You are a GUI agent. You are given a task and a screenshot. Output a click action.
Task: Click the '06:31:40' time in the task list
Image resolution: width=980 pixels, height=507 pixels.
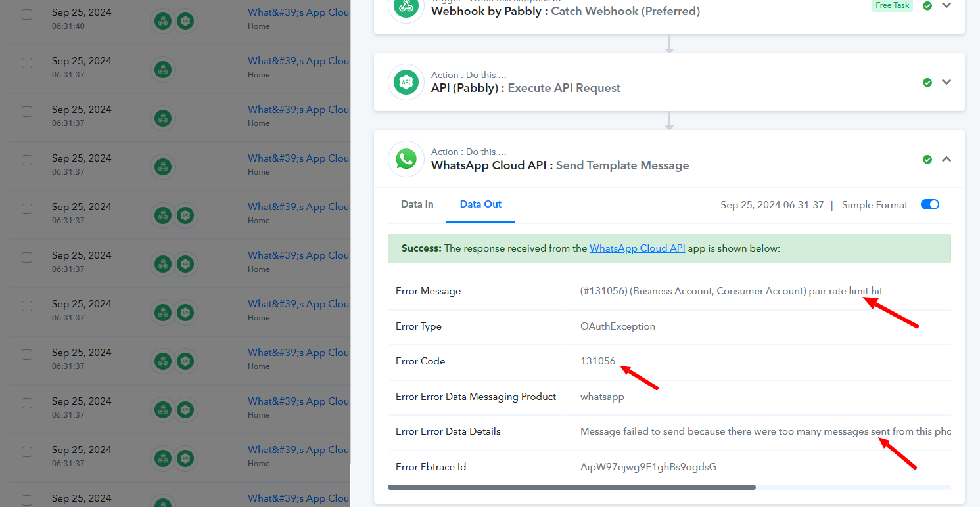click(68, 26)
